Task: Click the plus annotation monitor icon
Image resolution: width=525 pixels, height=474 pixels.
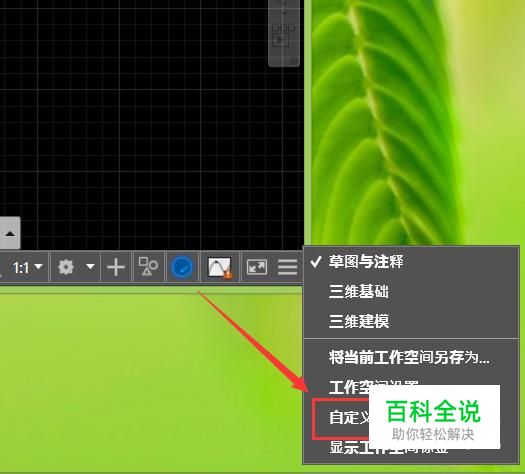Action: (x=116, y=267)
